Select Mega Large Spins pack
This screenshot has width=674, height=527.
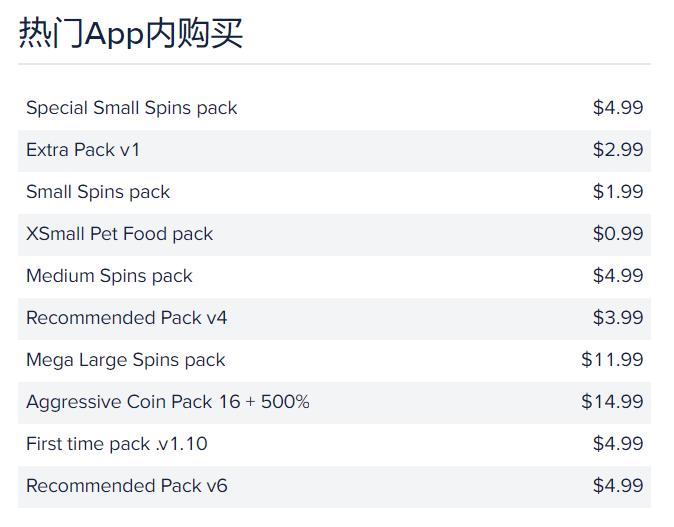pyautogui.click(x=126, y=360)
